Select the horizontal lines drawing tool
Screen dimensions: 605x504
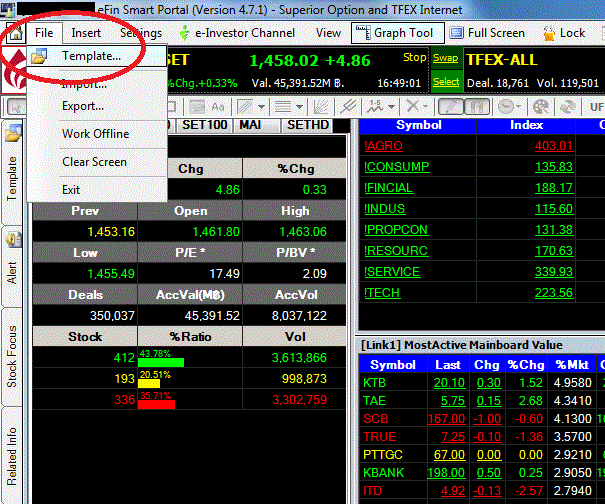282,107
